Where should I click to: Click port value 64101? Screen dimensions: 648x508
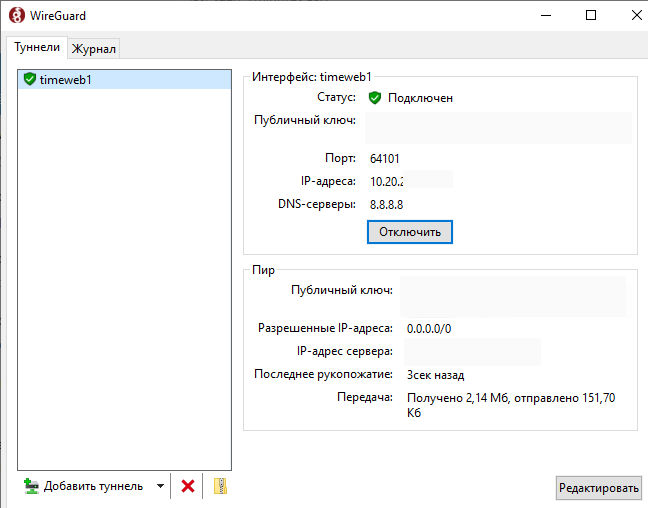tap(384, 159)
